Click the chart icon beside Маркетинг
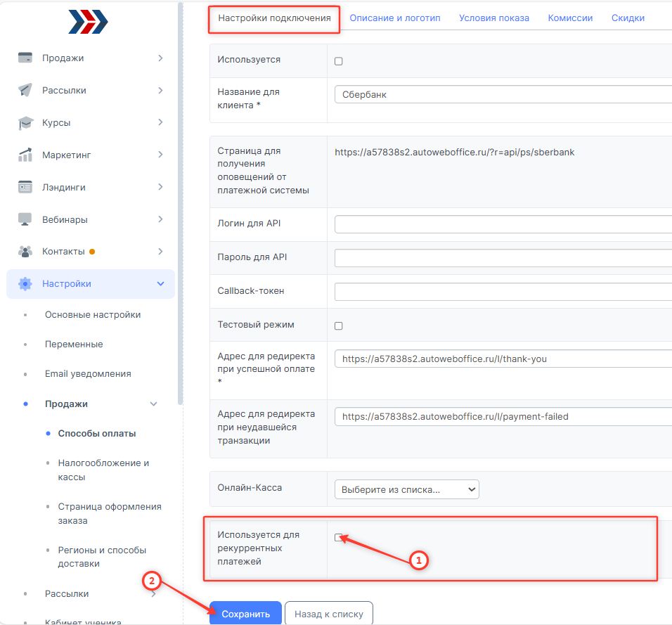This screenshot has width=672, height=625. 25,155
